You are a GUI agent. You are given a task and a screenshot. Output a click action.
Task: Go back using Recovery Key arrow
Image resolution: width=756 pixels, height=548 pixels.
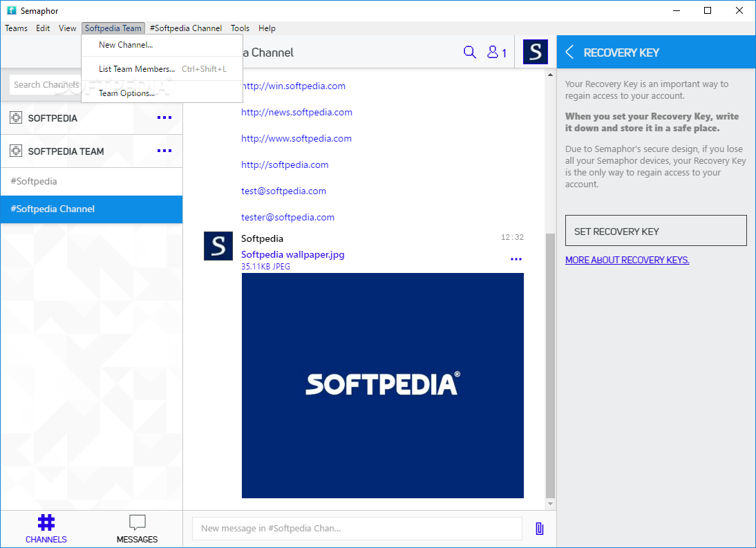(x=569, y=52)
